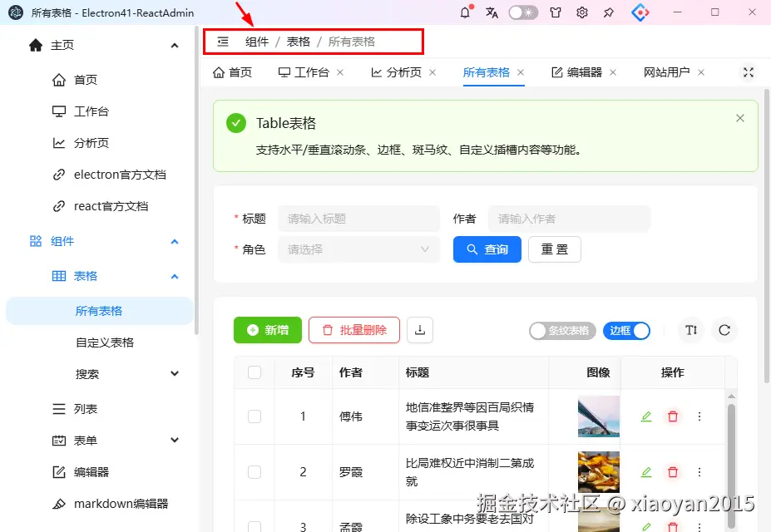Edit row 1 with the pencil icon
Viewport: 771px width, 532px height.
click(646, 416)
